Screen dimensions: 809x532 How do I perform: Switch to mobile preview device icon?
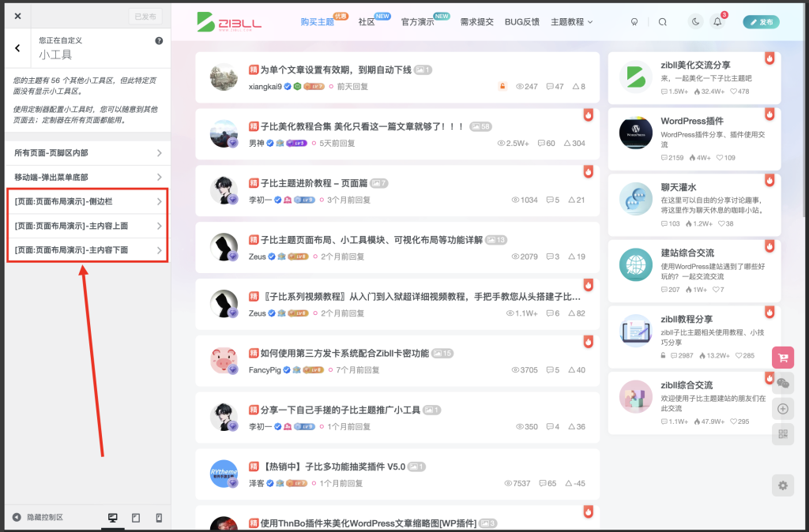(x=159, y=518)
